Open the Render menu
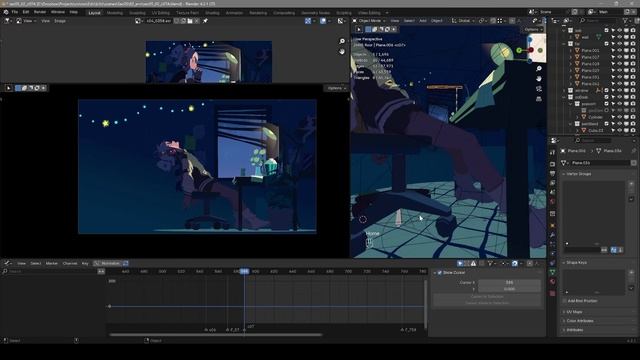640x360 pixels. point(40,12)
